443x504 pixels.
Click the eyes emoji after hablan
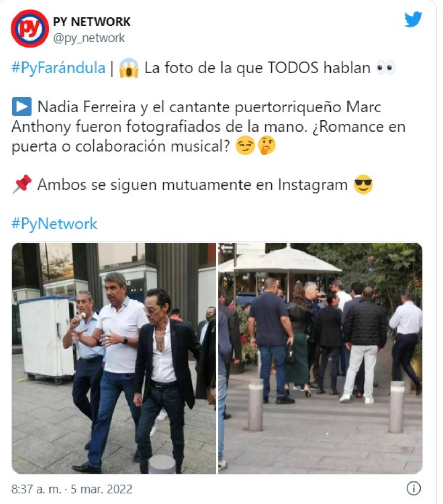click(386, 68)
